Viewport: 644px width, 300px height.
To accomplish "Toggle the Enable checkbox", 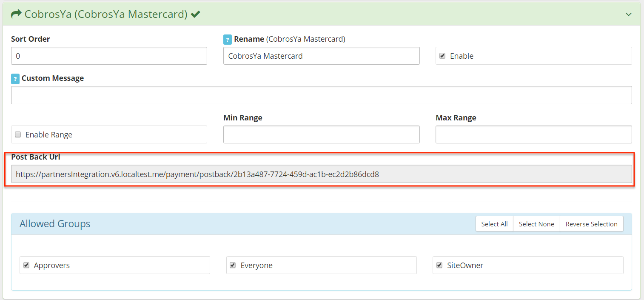I will pyautogui.click(x=442, y=56).
